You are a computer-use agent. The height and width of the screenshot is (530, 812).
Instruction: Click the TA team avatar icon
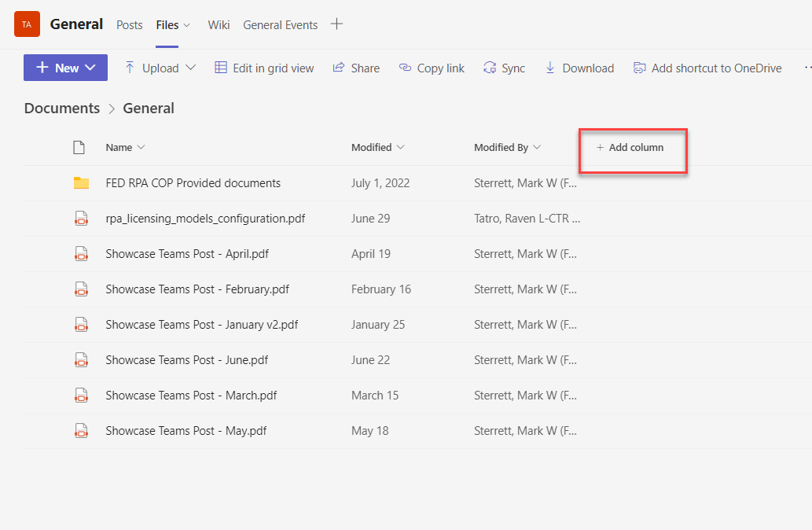click(x=27, y=24)
